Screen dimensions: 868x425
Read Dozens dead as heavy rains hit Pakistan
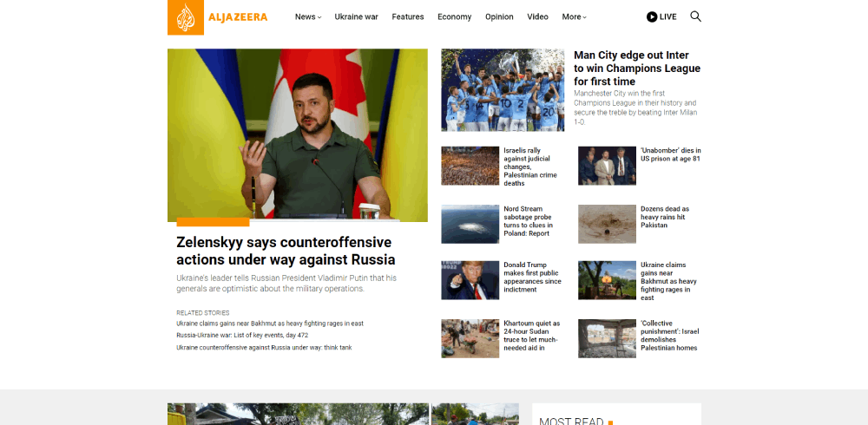[x=665, y=217]
